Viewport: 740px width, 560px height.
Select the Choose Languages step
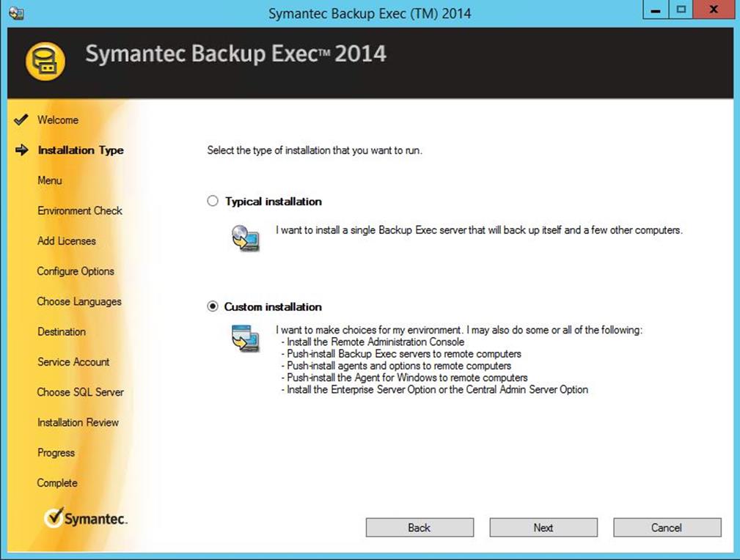pos(79,301)
